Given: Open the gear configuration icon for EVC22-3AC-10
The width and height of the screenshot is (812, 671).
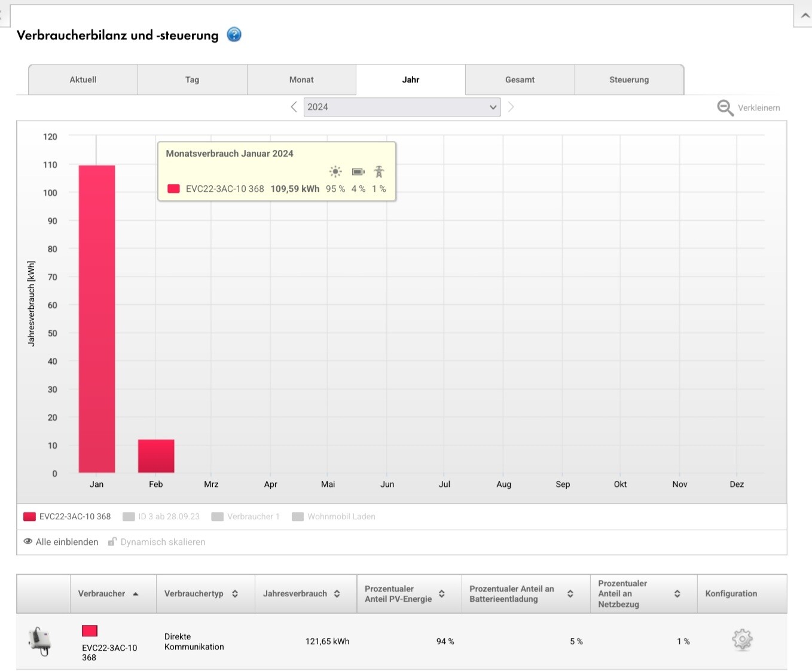Looking at the screenshot, I should point(742,640).
